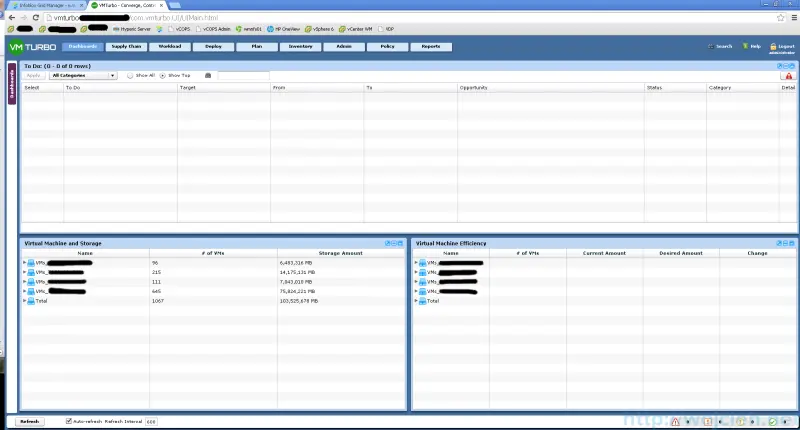Open the All Categories dropdown
Image resolution: width=800 pixels, height=430 pixels.
coord(83,75)
